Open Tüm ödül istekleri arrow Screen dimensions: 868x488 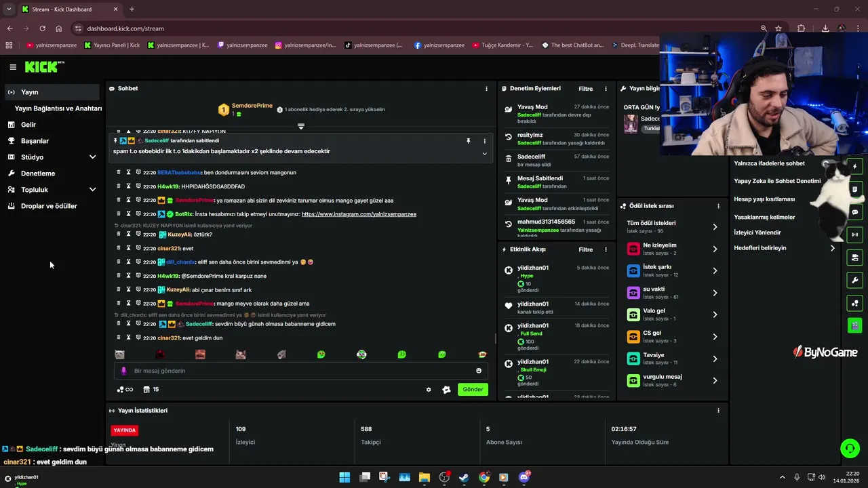[715, 227]
